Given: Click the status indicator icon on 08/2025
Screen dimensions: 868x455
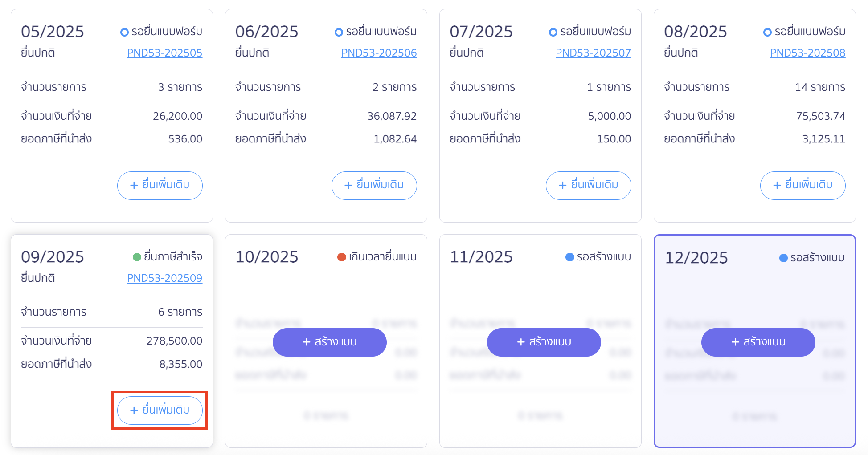Looking at the screenshot, I should click(x=767, y=31).
